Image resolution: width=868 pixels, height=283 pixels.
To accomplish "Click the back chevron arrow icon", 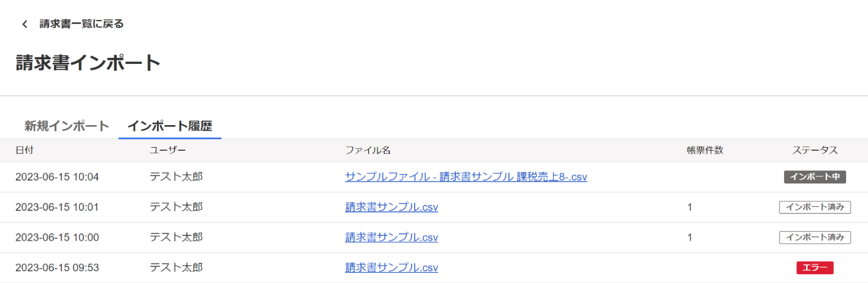I will 25,24.
